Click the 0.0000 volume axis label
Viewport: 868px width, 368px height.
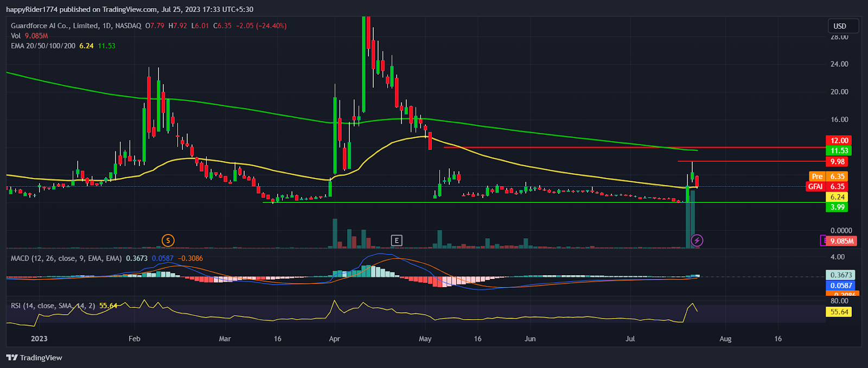tap(841, 231)
